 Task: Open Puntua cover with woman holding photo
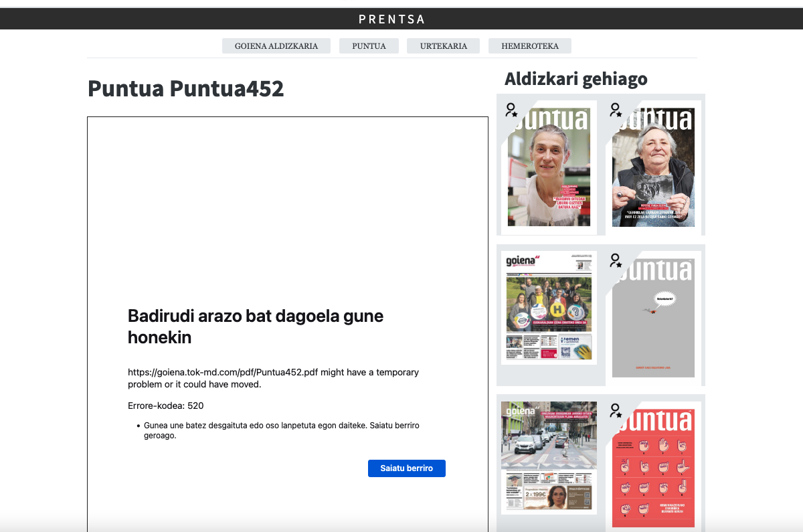pyautogui.click(x=653, y=167)
